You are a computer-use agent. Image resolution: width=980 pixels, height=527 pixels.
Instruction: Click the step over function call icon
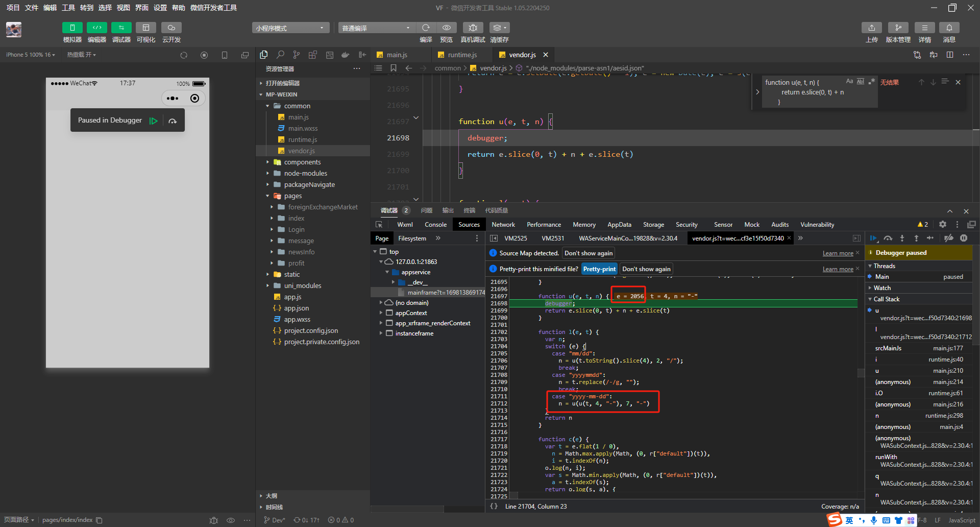888,238
